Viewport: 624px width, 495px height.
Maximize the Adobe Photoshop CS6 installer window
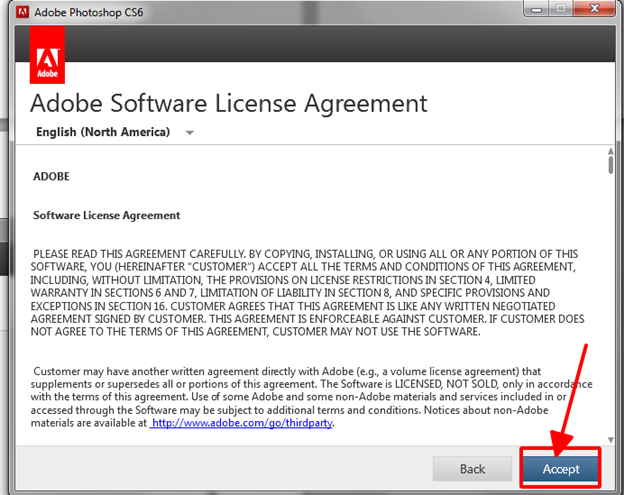(560, 12)
